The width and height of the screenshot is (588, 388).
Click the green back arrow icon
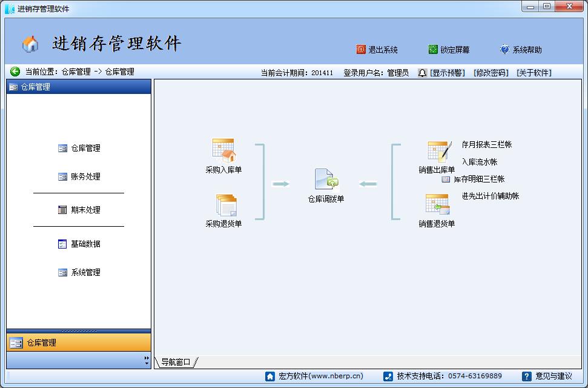(x=15, y=72)
